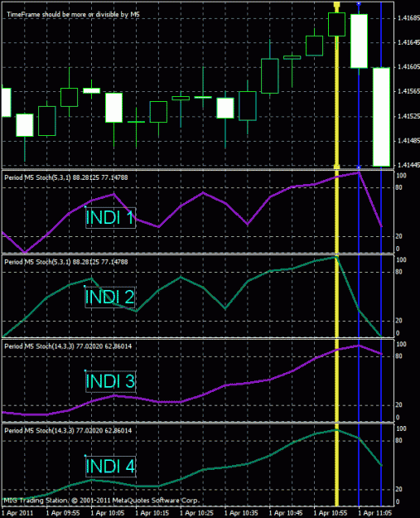Click the INDI 1 label box
Viewport: 420px width, 518px height.
[x=110, y=217]
